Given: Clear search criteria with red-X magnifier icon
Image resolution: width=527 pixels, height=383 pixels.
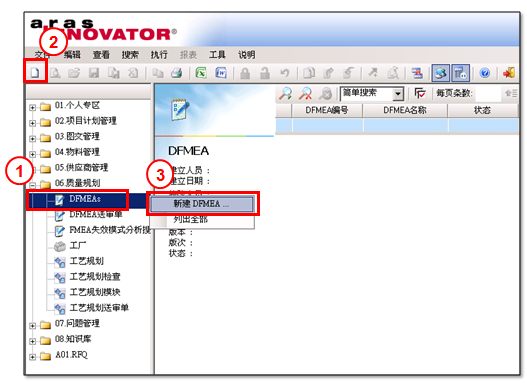Looking at the screenshot, I should click(x=305, y=93).
